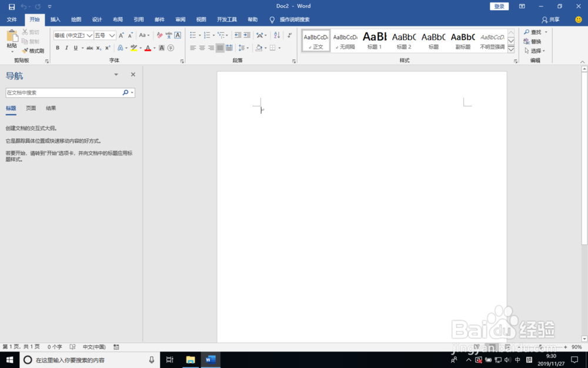Shrink font size with the smaller A icon
This screenshot has width=588, height=368.
coord(130,35)
